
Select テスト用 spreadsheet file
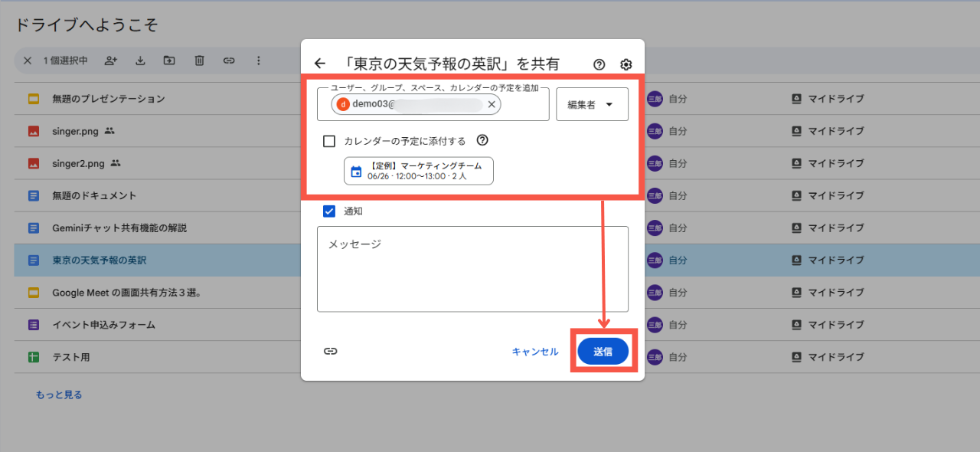coord(70,357)
